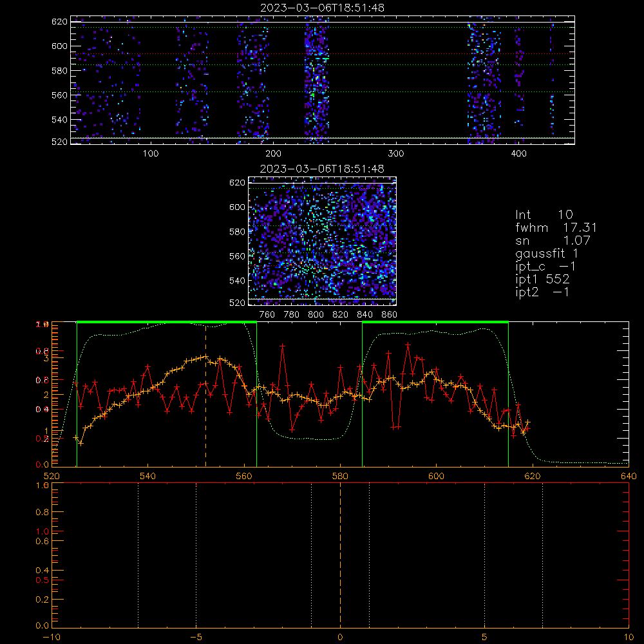This screenshot has height=644, width=644.
Task: Click the right thick green bar above profile plot
Action: point(435,323)
